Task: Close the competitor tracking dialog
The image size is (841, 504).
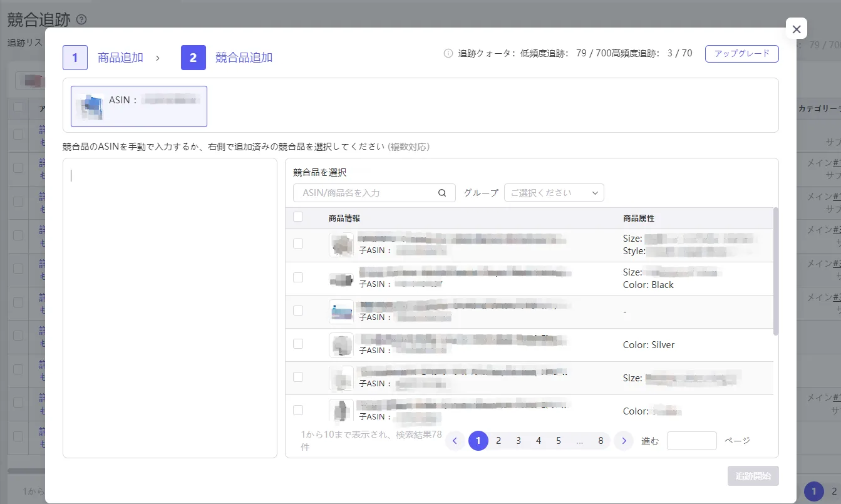Action: [797, 29]
